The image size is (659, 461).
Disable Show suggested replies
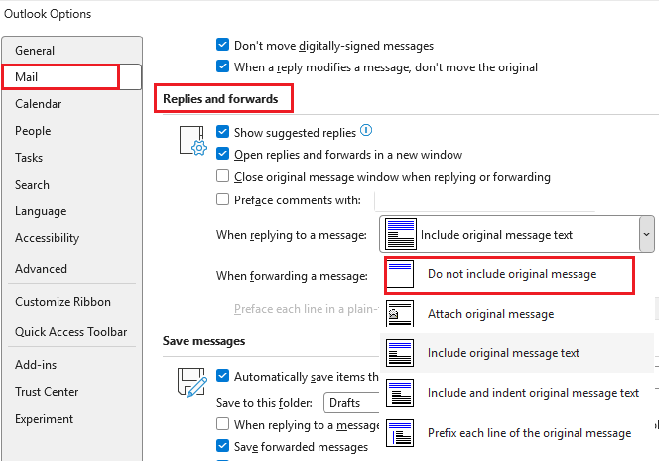pyautogui.click(x=222, y=132)
